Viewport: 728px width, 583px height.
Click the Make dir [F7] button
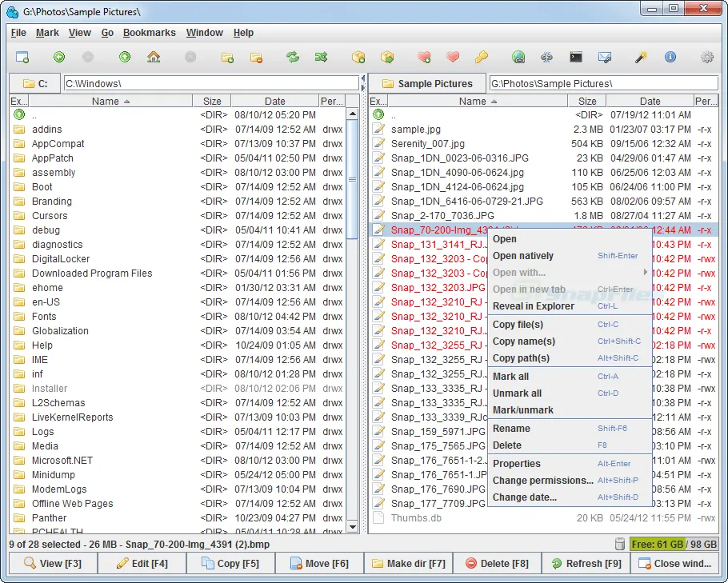click(x=409, y=564)
